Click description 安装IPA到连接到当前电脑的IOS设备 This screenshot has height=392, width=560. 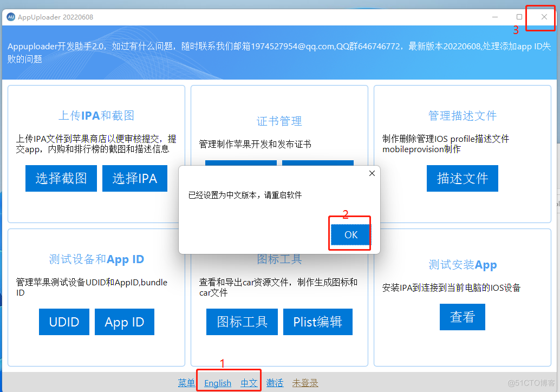tap(451, 288)
